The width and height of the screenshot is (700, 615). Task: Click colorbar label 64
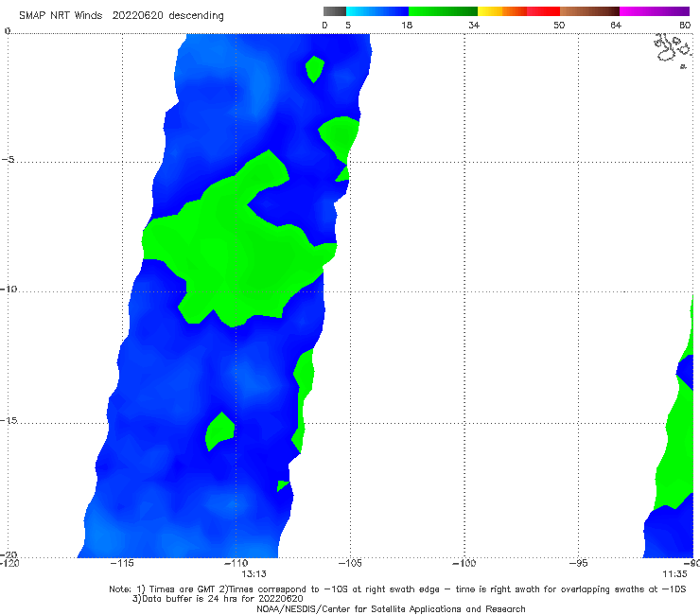(x=616, y=25)
